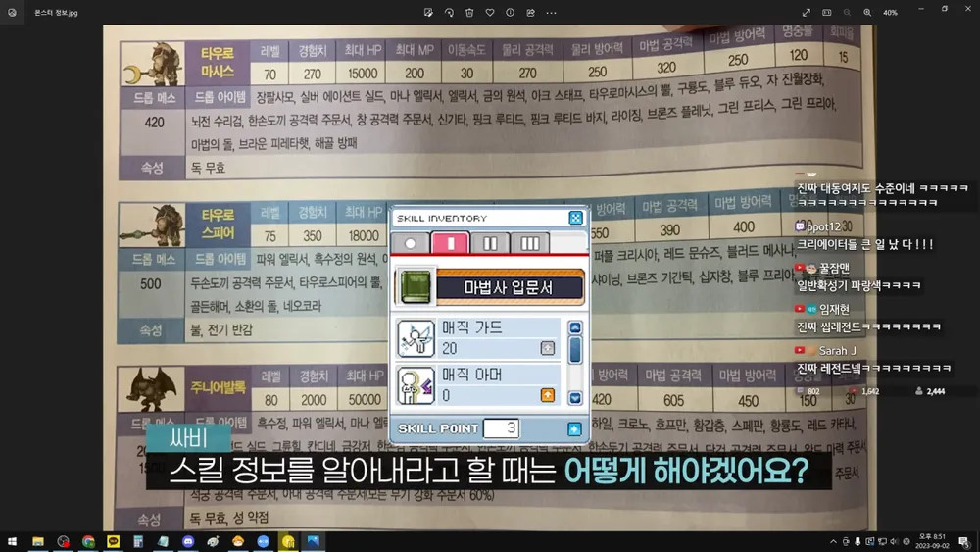Click the share icon in Photos toolbar
980x552 pixels.
coord(530,13)
